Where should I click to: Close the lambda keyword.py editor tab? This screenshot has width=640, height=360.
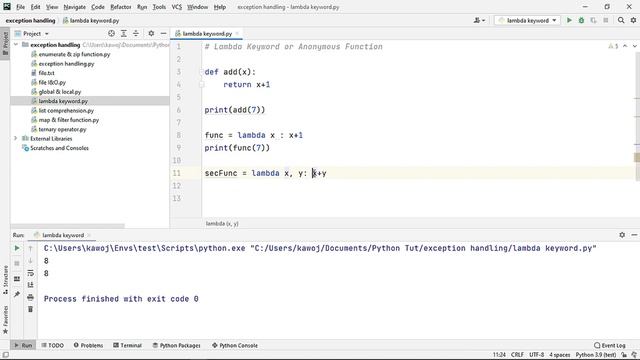pyautogui.click(x=237, y=33)
